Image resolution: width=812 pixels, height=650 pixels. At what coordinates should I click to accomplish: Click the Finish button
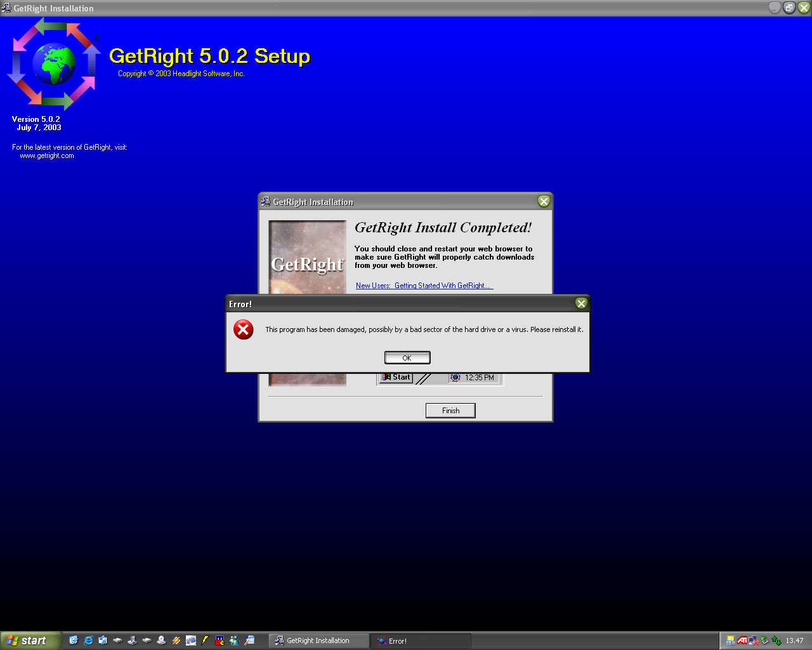click(x=450, y=411)
